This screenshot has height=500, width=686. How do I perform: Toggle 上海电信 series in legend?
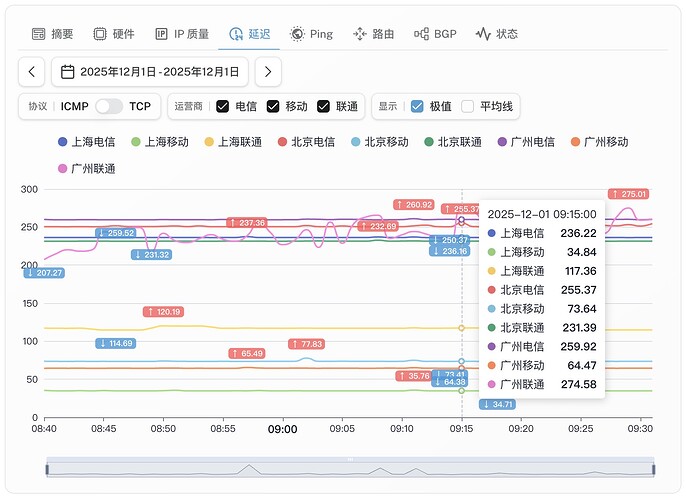87,142
